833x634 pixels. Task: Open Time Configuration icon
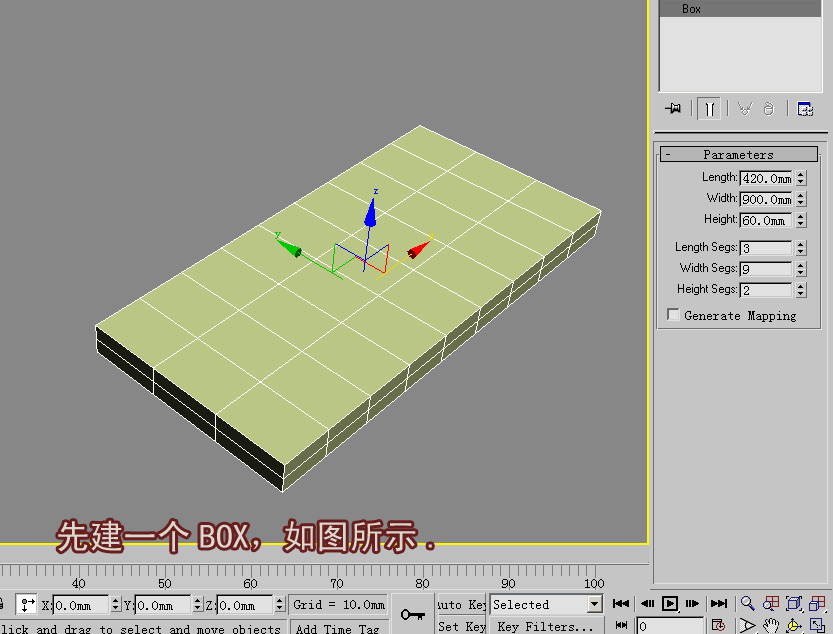click(x=718, y=625)
